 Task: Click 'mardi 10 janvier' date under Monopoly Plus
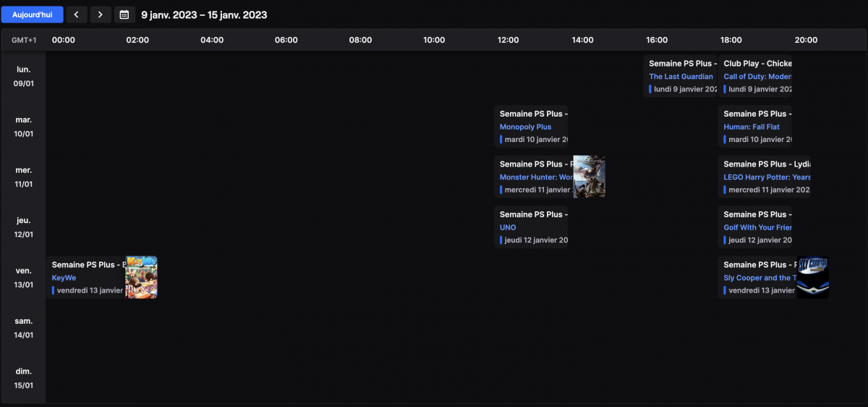click(x=537, y=139)
